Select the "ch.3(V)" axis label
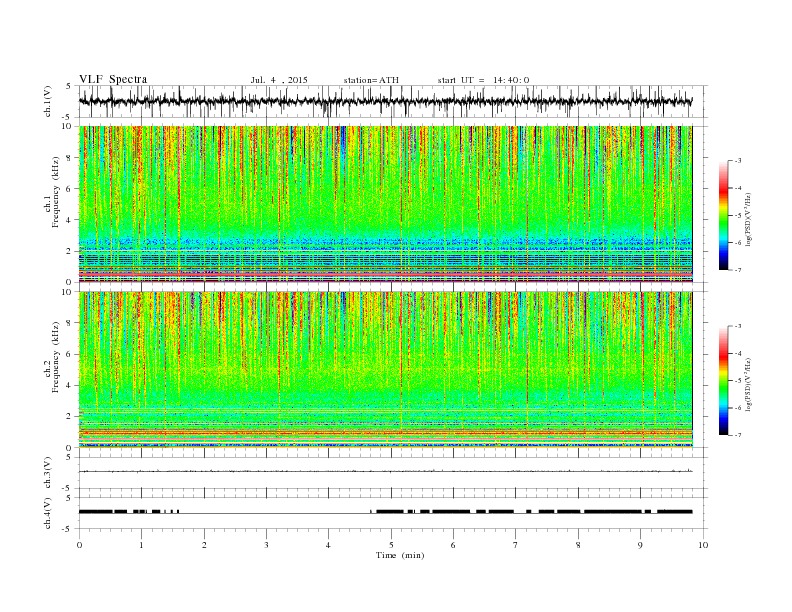This screenshot has width=792, height=612. [x=48, y=473]
